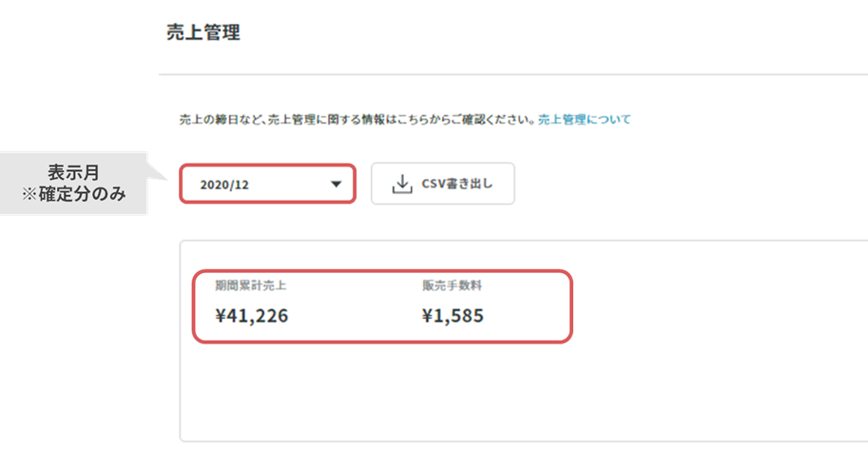Select the ¥41,226 cumulative sales amount
The image size is (868, 470).
point(252,315)
